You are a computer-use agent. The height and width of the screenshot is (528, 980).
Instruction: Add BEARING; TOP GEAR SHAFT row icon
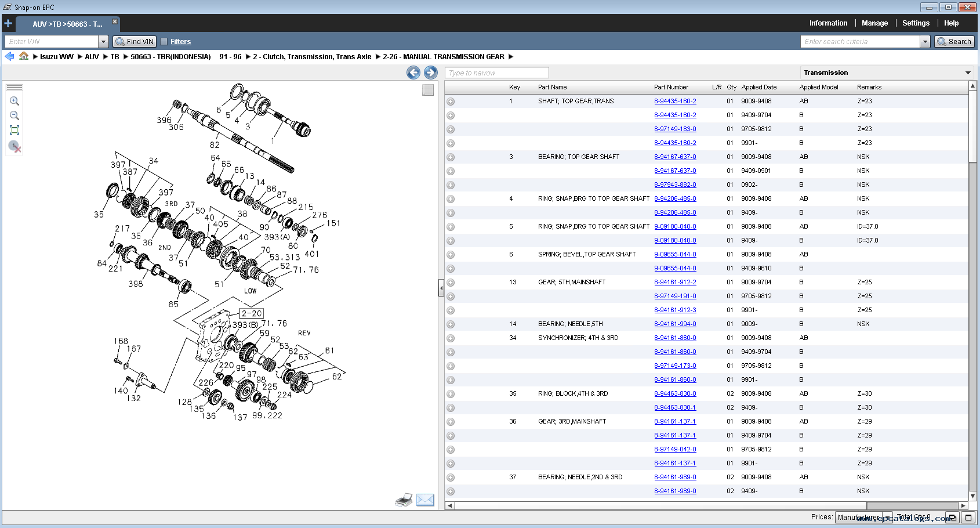[x=451, y=157]
